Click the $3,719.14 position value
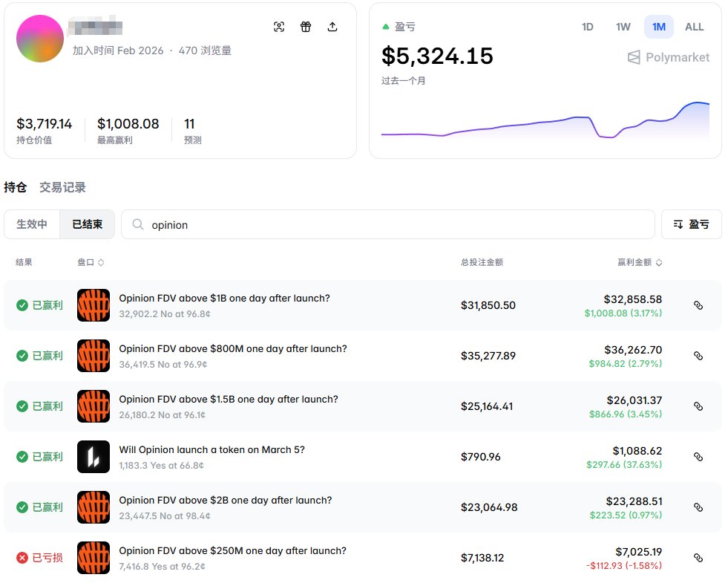The width and height of the screenshot is (728, 586). click(x=44, y=123)
